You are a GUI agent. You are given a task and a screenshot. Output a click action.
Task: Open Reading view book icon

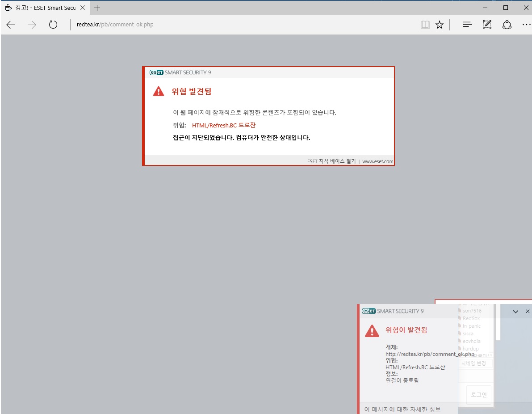[x=425, y=25]
